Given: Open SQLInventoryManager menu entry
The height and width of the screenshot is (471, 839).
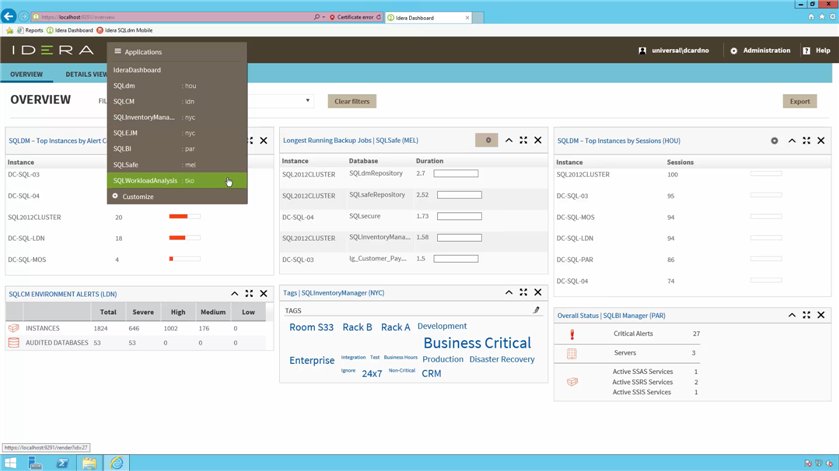Looking at the screenshot, I should click(x=177, y=117).
